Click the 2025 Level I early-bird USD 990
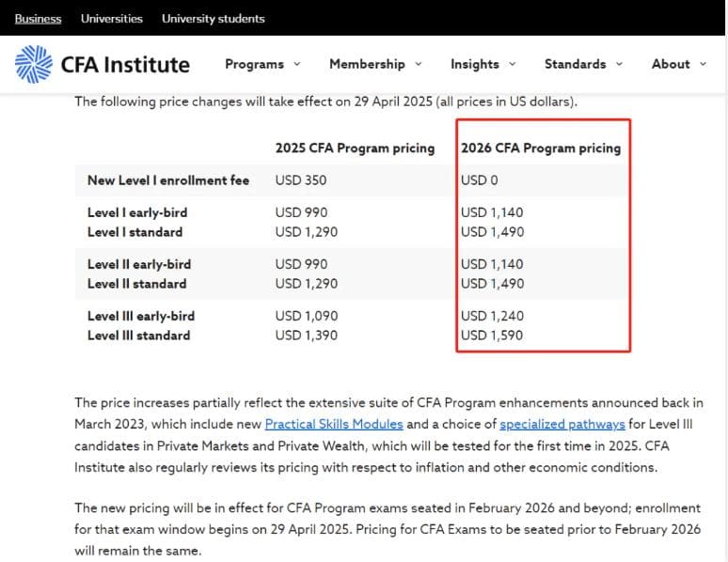 tap(301, 212)
